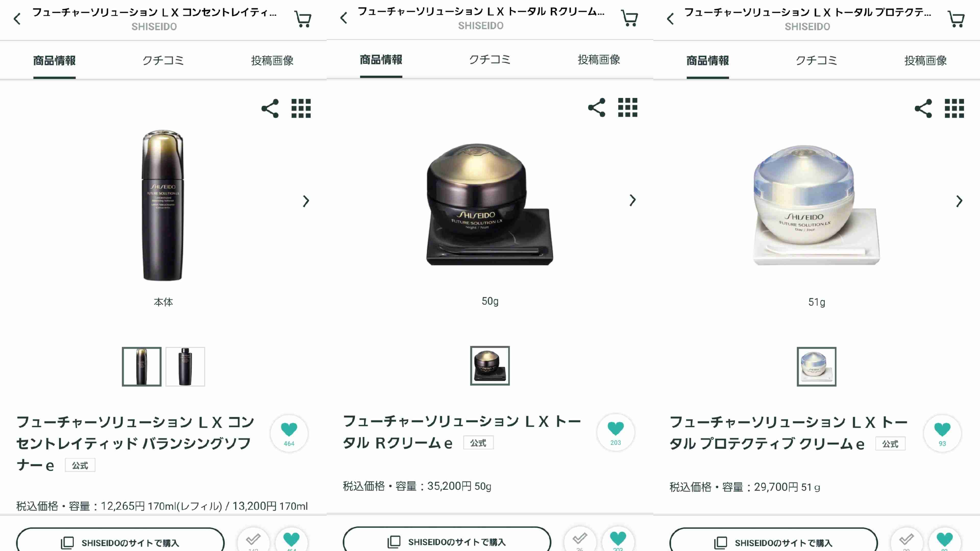Tap share icon on Total R Cream page
The height and width of the screenshot is (551, 980).
(x=596, y=108)
